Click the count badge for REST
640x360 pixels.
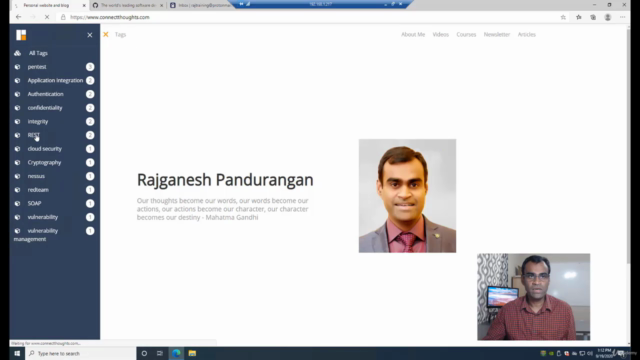pyautogui.click(x=90, y=135)
